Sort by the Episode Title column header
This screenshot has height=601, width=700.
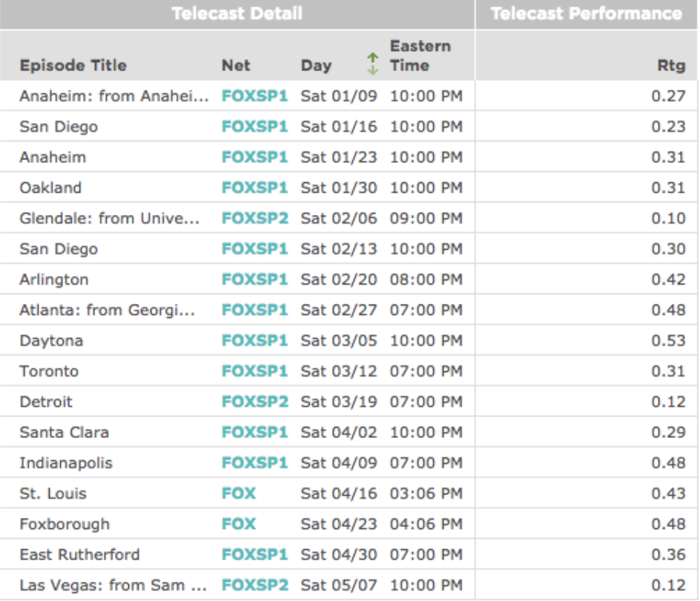tap(73, 66)
